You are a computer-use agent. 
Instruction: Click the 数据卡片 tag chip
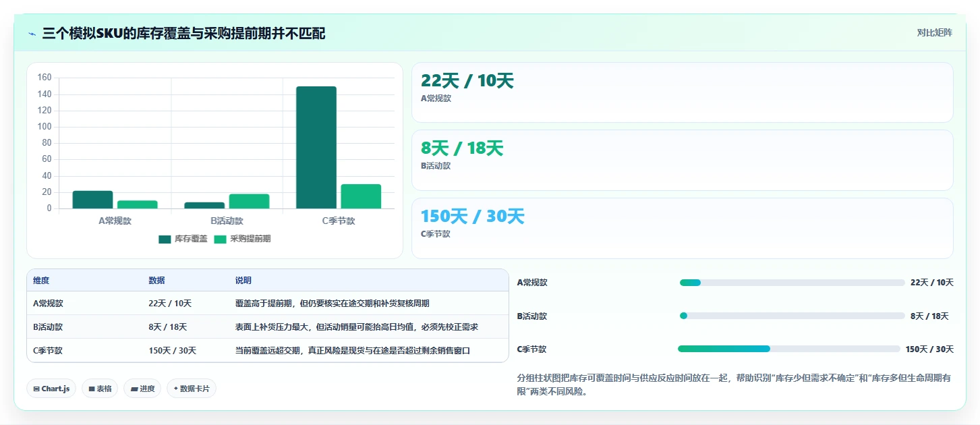point(192,389)
